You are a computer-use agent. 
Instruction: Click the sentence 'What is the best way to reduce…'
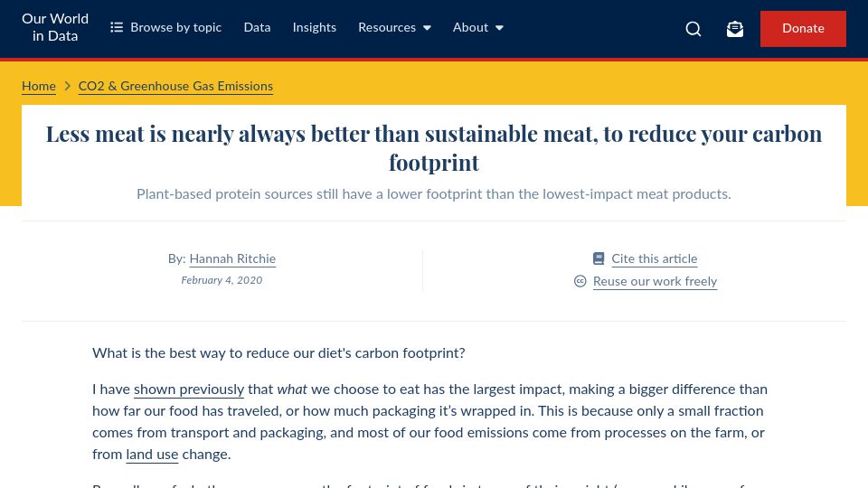pyautogui.click(x=278, y=353)
